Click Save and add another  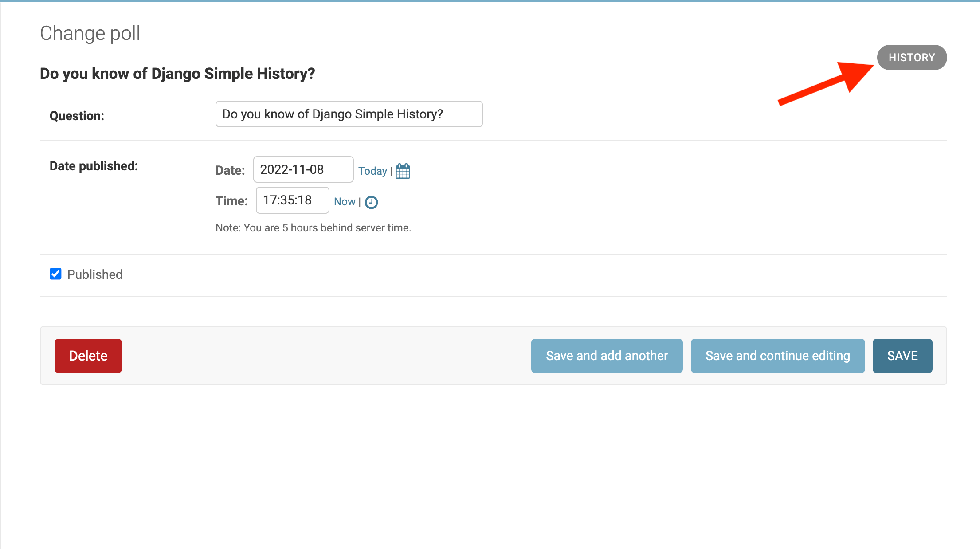point(607,355)
